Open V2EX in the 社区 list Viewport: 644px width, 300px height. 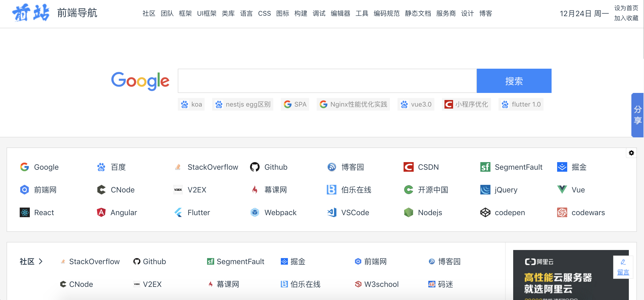coord(147,284)
